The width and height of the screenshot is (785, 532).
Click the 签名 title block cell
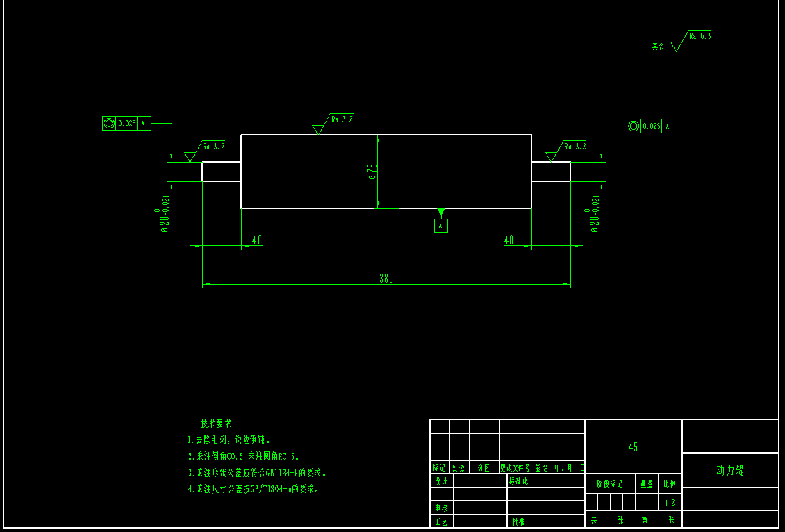pos(542,467)
